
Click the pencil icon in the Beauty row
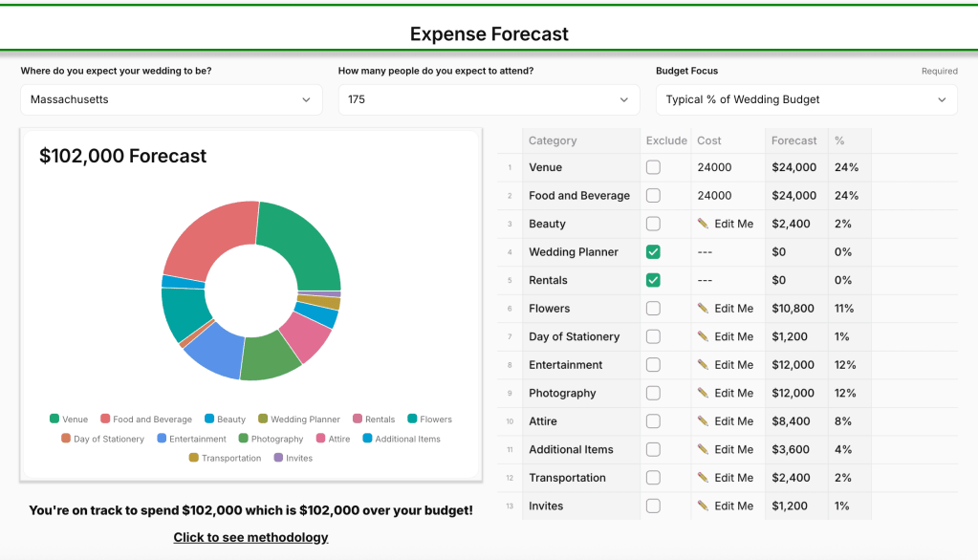pos(703,224)
